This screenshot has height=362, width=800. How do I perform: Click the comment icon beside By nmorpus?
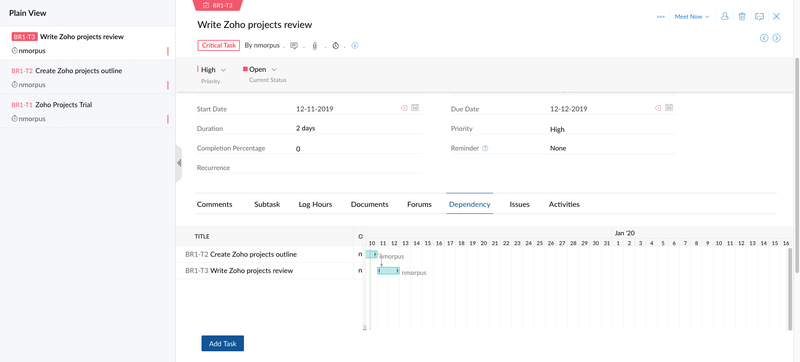294,45
